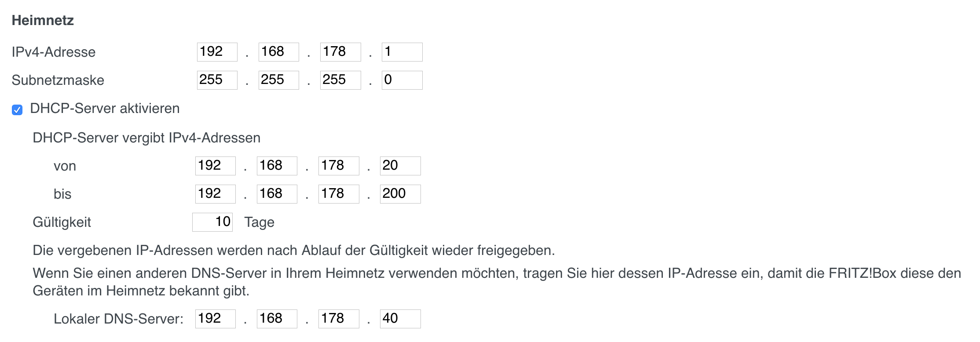Click the Gültigkeit days input field
The width and height of the screenshot is (980, 342).
212,222
